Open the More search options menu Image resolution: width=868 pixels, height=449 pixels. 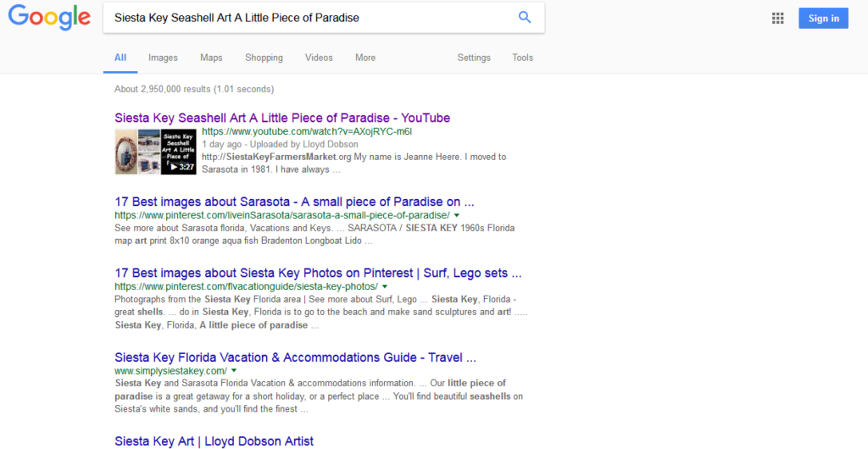pyautogui.click(x=365, y=58)
